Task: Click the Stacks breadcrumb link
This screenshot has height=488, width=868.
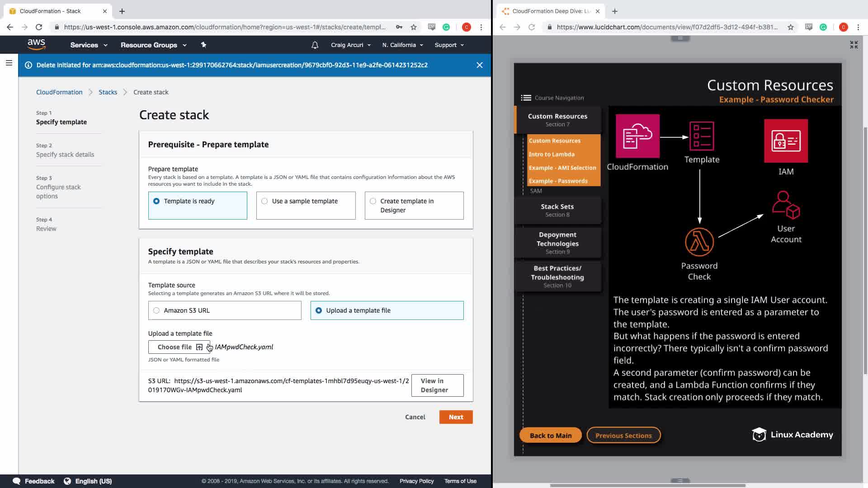Action: click(108, 92)
